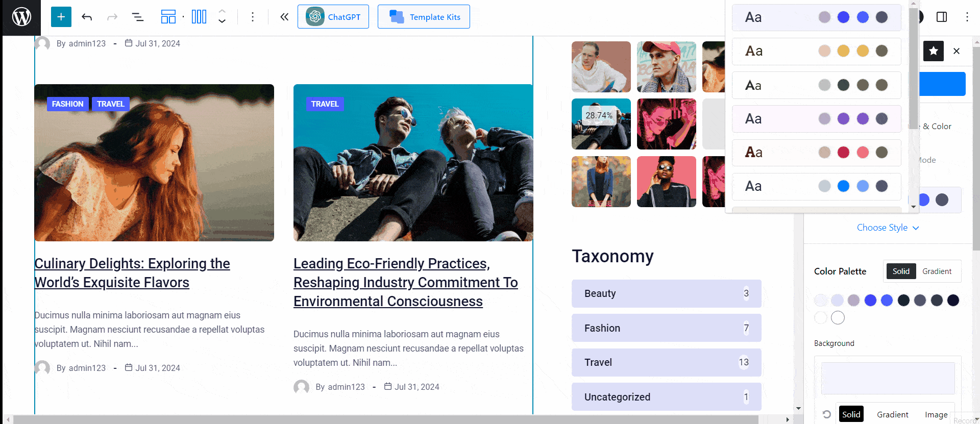Open the Template Kits button
This screenshot has width=980, height=424.
(424, 17)
